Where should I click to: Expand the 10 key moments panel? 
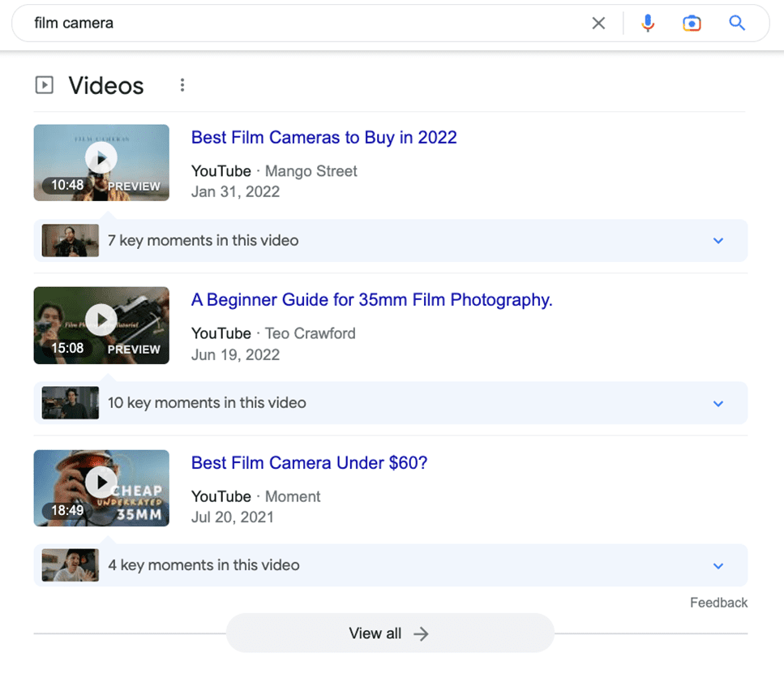718,403
